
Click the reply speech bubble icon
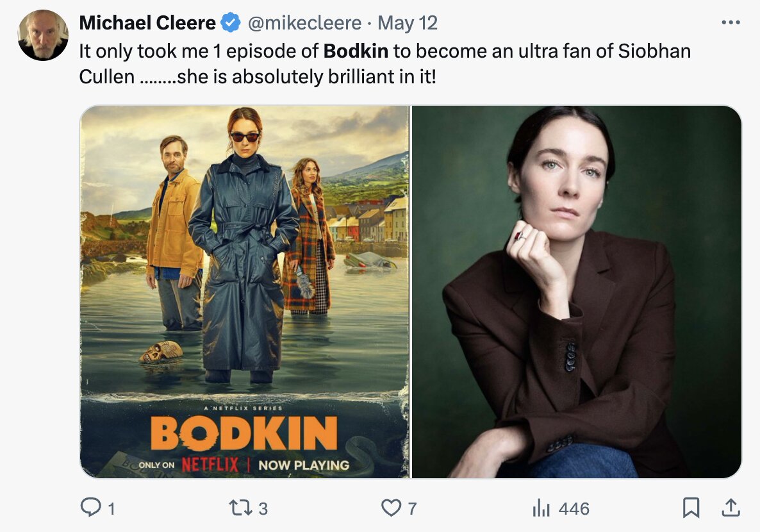90,508
